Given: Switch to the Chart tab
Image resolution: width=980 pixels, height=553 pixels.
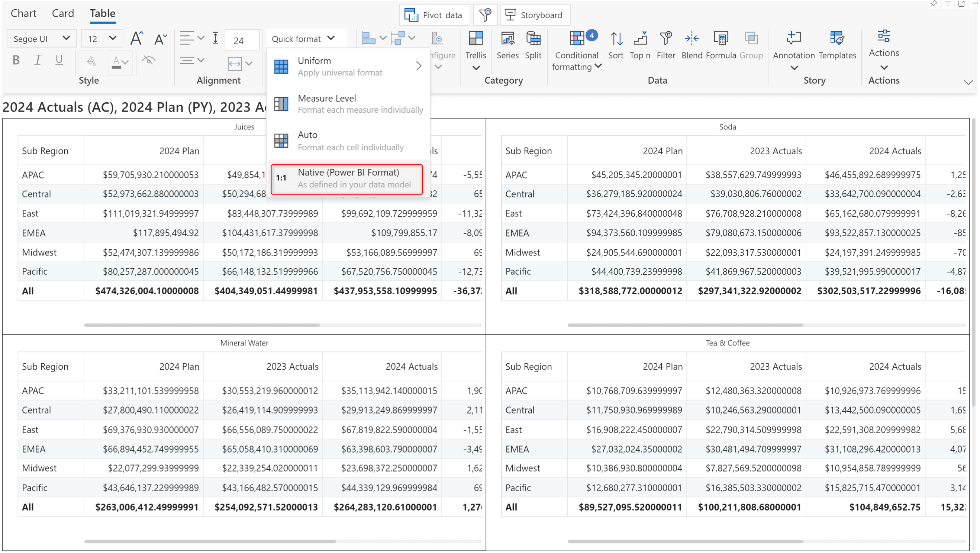Looking at the screenshot, I should [x=23, y=13].
